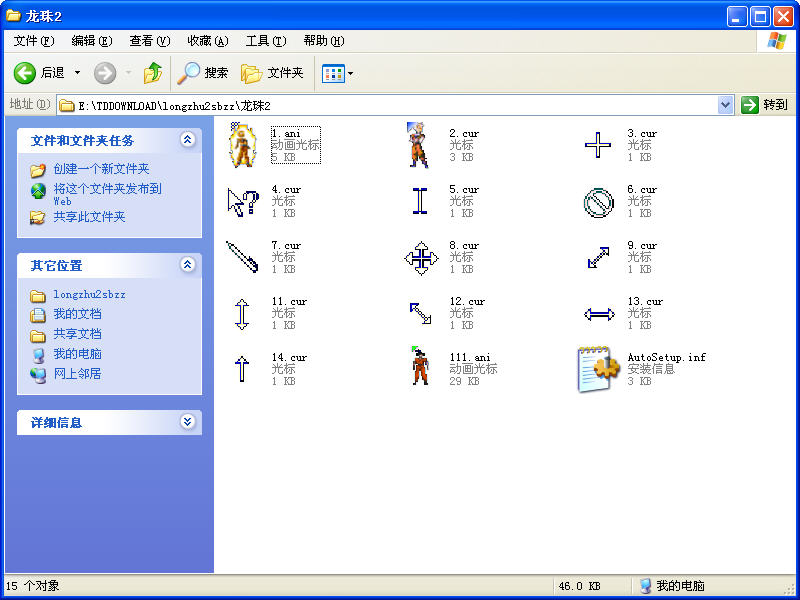800x600 pixels.
Task: Select the 5.cur I-beam cursor icon
Action: pos(419,201)
